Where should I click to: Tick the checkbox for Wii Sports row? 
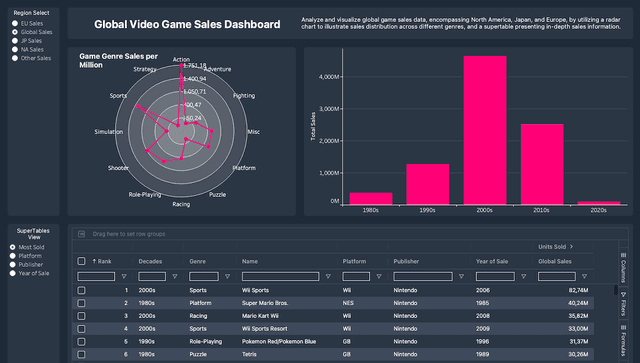(x=82, y=290)
